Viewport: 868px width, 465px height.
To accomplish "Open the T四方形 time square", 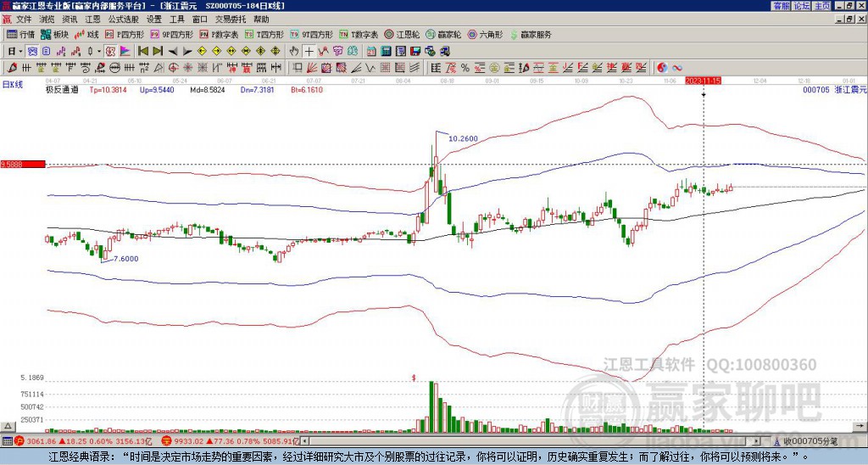I will point(264,34).
